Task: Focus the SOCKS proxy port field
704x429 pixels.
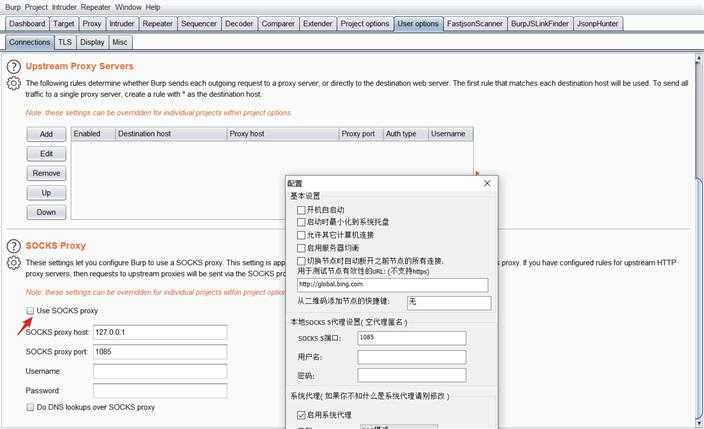Action: [x=160, y=352]
